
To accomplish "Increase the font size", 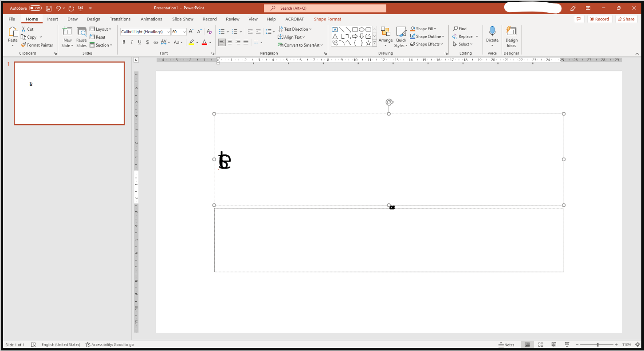I will tap(191, 32).
